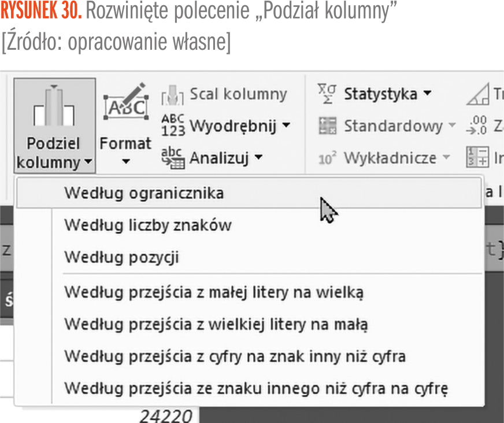
Task: Expand the Analizuj dropdown arrow
Action: point(258,157)
